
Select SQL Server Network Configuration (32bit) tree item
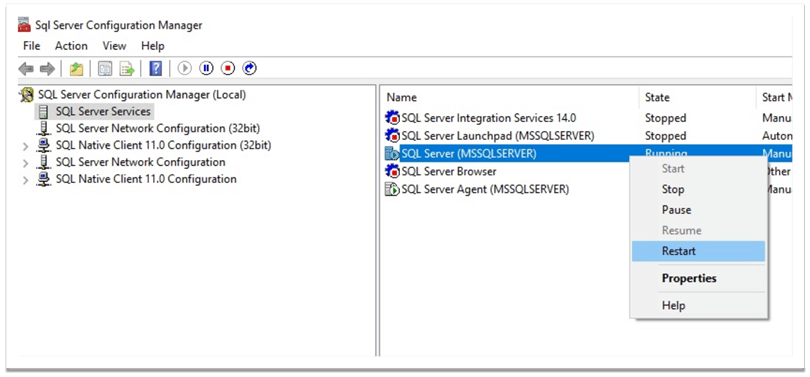[158, 128]
